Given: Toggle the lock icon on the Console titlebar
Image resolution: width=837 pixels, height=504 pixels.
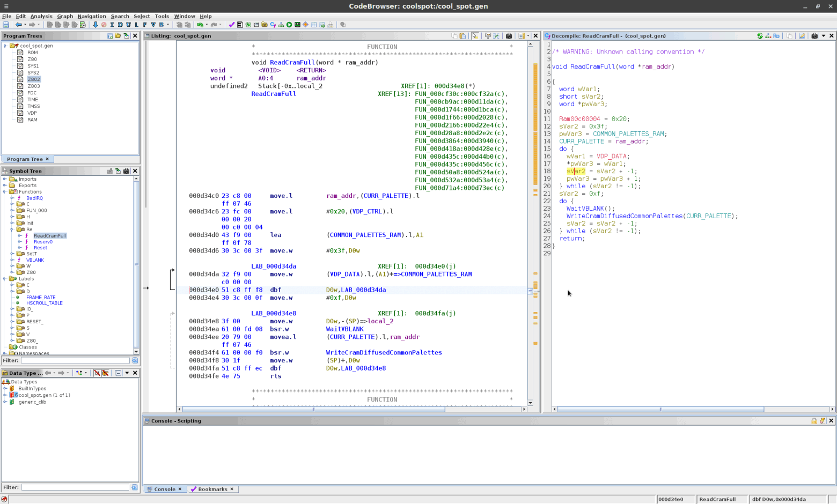Looking at the screenshot, I should [814, 420].
